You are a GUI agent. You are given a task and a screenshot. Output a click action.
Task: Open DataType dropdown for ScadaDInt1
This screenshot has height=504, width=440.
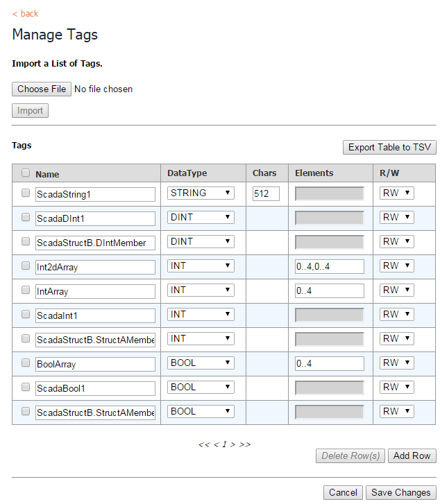[x=201, y=217]
